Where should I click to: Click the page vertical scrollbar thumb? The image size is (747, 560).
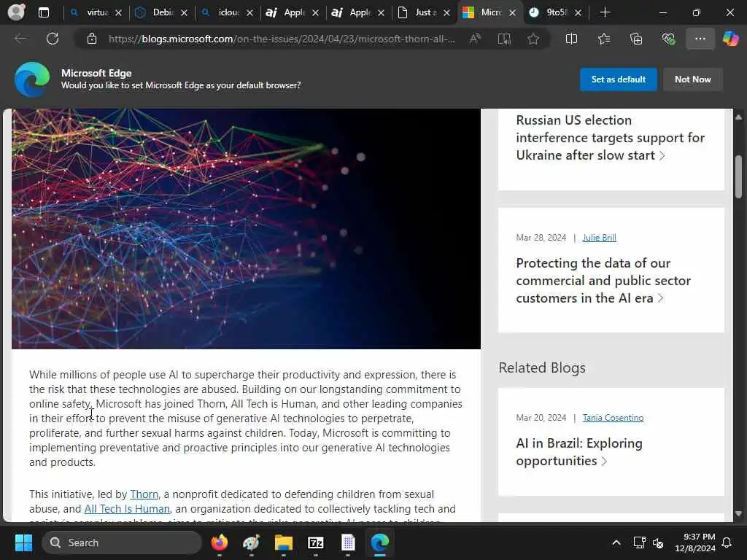click(738, 176)
